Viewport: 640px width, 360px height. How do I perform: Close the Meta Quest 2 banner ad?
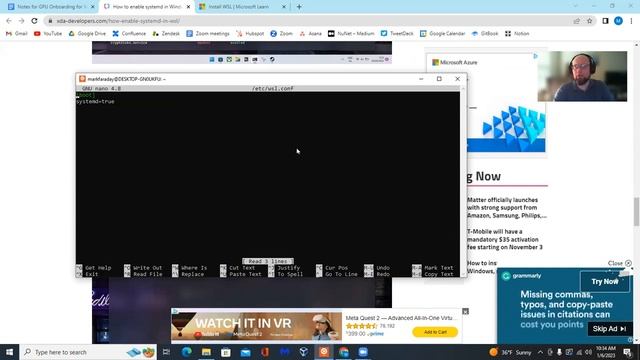pyautogui.click(x=465, y=311)
